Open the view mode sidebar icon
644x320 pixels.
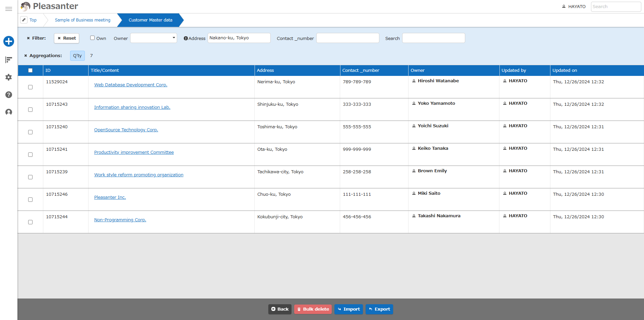[9, 60]
